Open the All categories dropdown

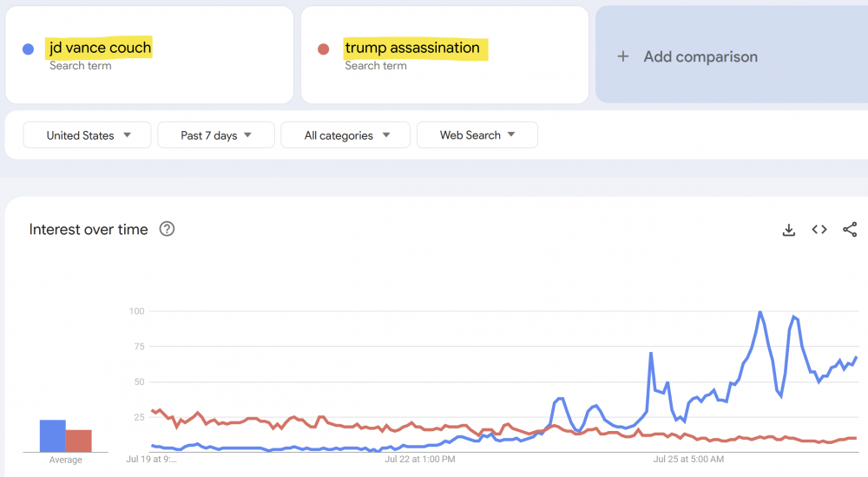pos(346,135)
